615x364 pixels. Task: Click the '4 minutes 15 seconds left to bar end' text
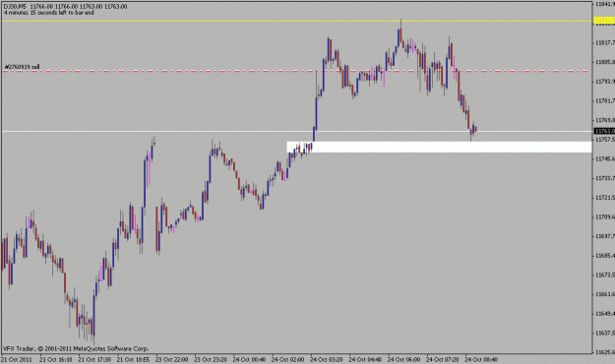coord(49,13)
